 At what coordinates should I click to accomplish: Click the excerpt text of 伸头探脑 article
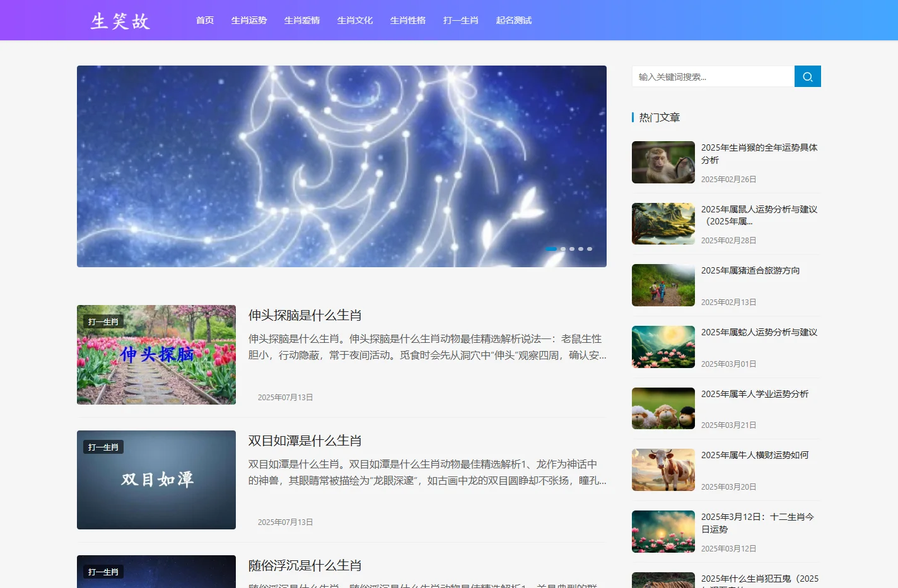pyautogui.click(x=428, y=347)
